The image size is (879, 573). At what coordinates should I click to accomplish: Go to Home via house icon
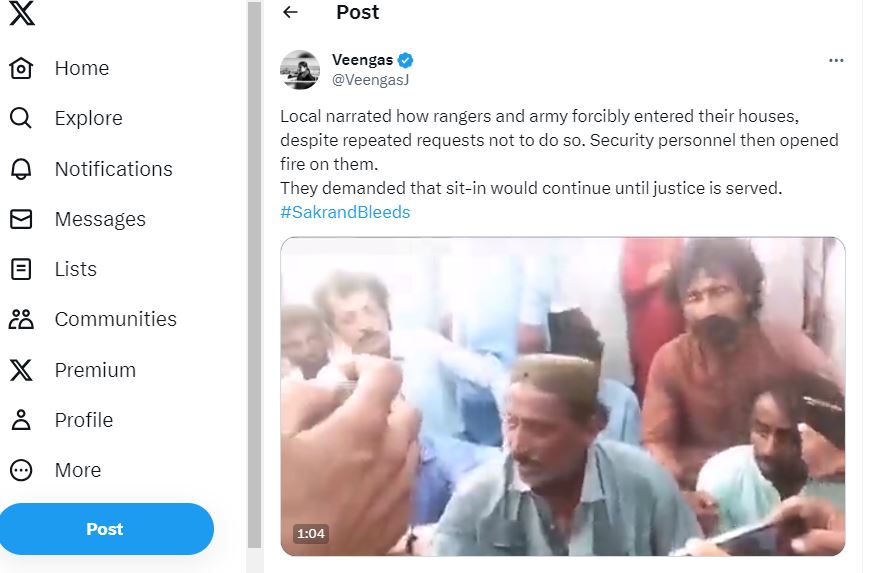click(21, 69)
